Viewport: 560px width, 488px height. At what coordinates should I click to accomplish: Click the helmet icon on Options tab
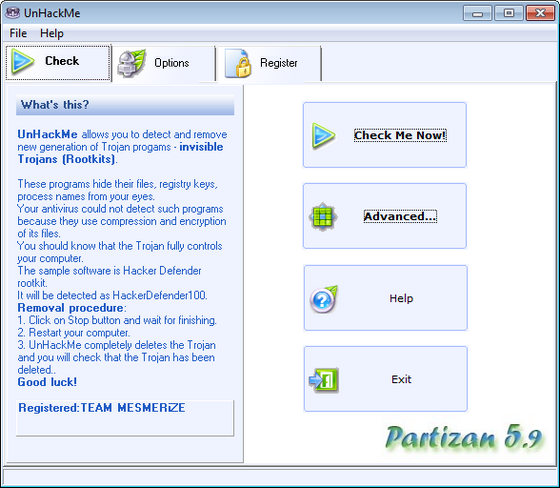(131, 64)
